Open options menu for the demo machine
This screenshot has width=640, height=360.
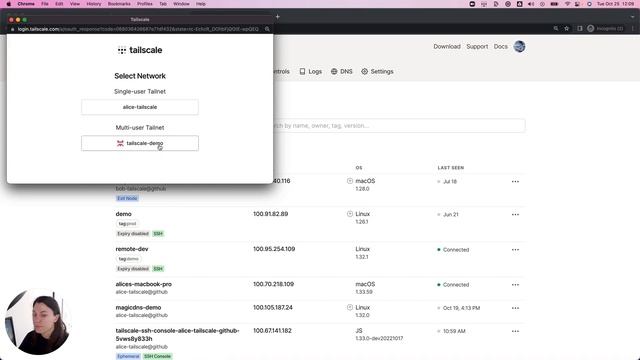(x=515, y=215)
